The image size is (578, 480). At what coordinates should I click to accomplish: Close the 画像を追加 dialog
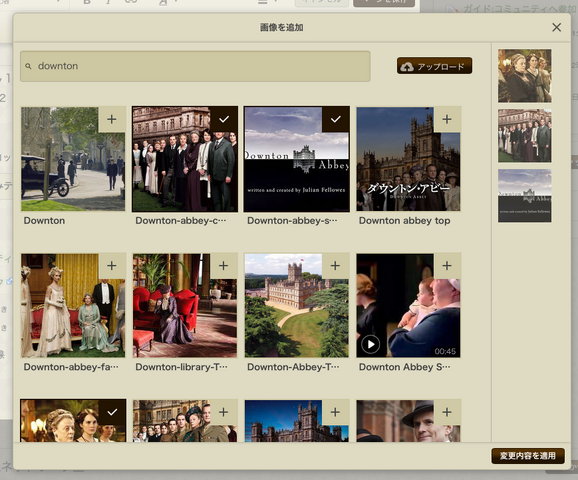(x=557, y=27)
